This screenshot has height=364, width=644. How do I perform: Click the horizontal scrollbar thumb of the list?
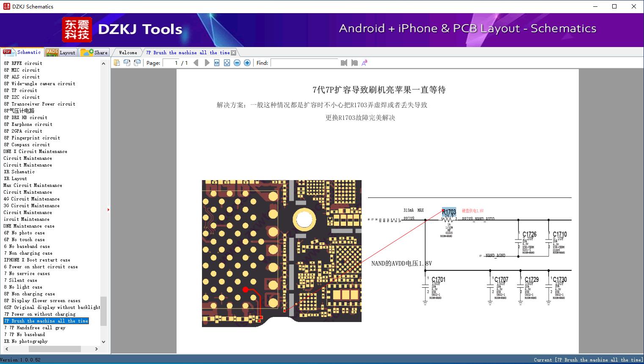click(55, 349)
